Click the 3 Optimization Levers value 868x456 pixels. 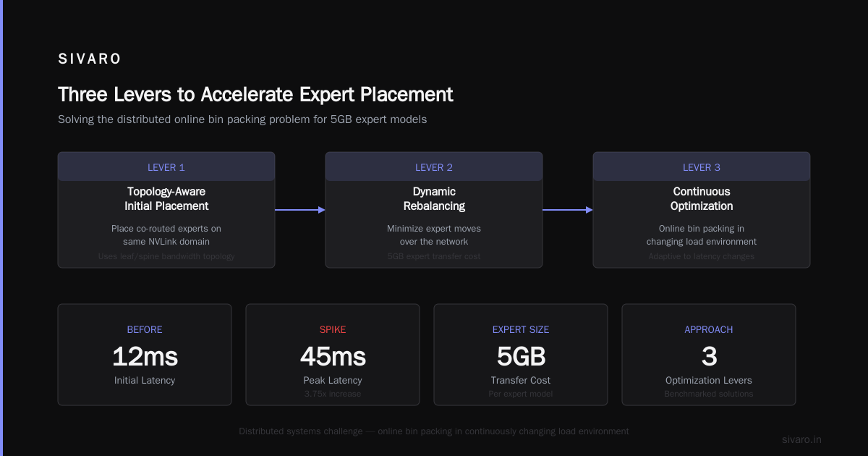(x=709, y=356)
